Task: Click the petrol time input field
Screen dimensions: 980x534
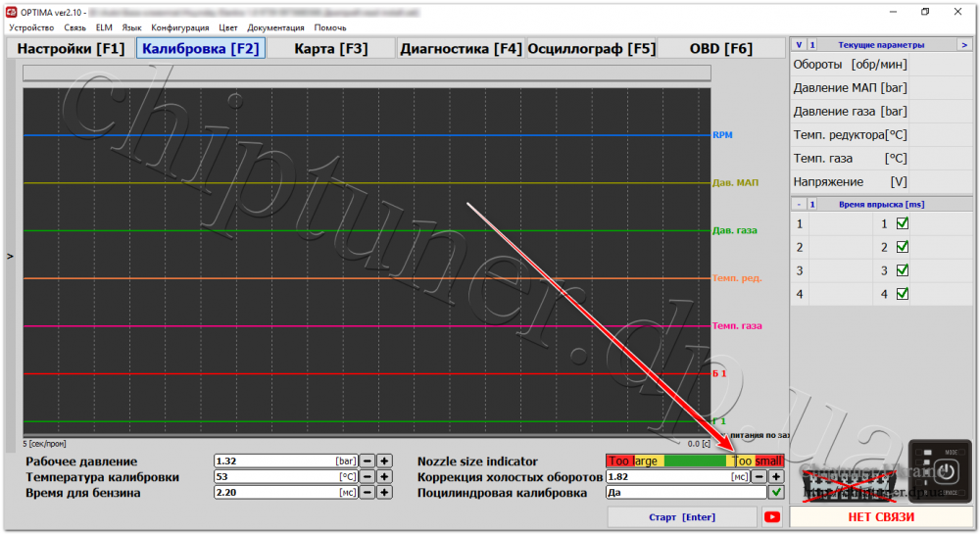Action: click(x=285, y=492)
